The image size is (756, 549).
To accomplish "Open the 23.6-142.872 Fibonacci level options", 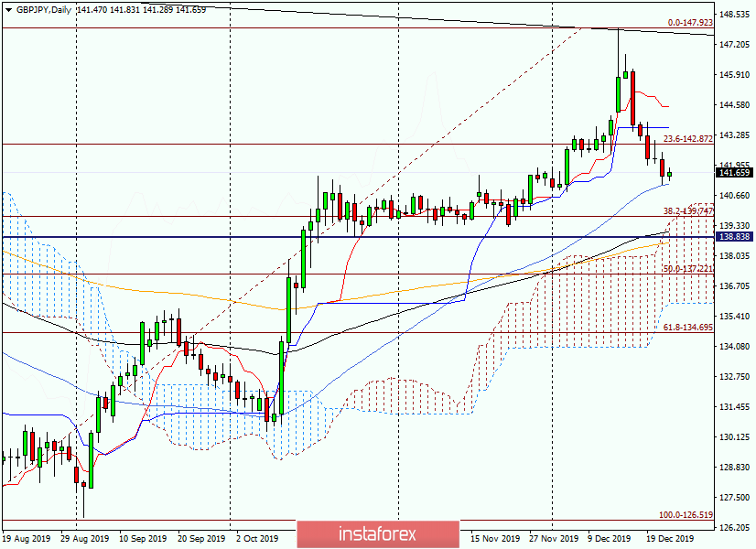I will point(686,139).
